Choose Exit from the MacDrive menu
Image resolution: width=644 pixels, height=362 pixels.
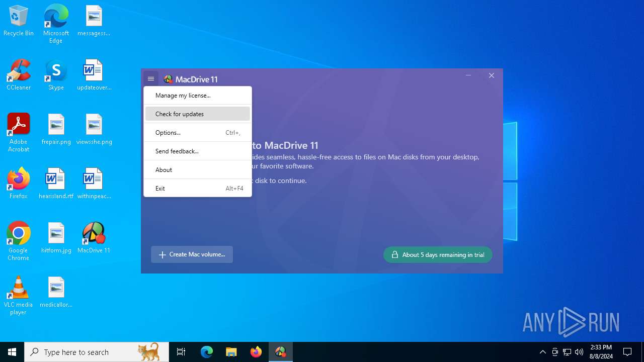point(198,189)
